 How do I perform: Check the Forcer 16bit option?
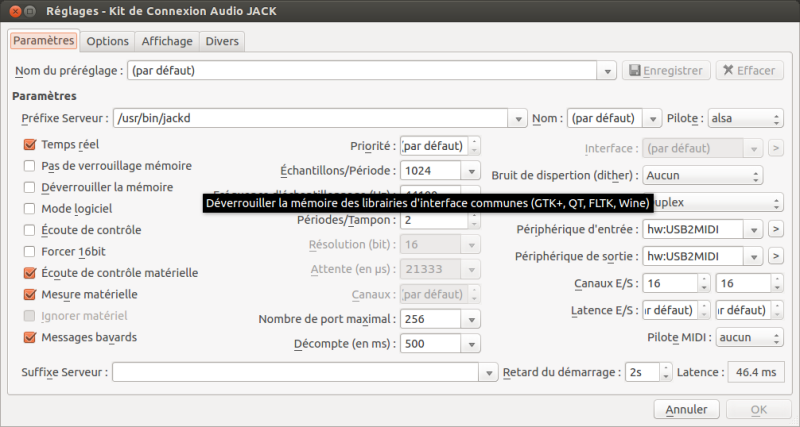click(x=30, y=252)
